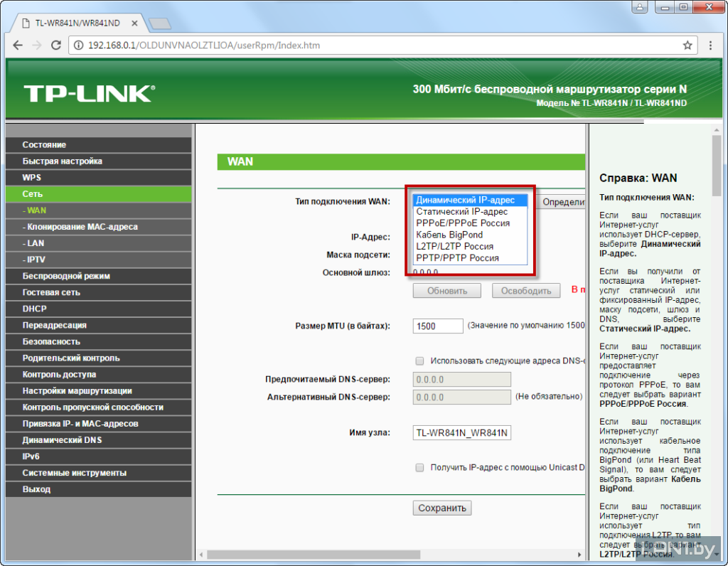
Task: Click Альтернативный DNS-сервер field
Action: tap(462, 397)
